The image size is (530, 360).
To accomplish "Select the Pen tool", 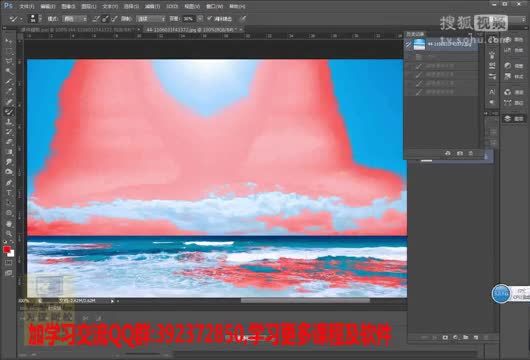I will coord(8,183).
